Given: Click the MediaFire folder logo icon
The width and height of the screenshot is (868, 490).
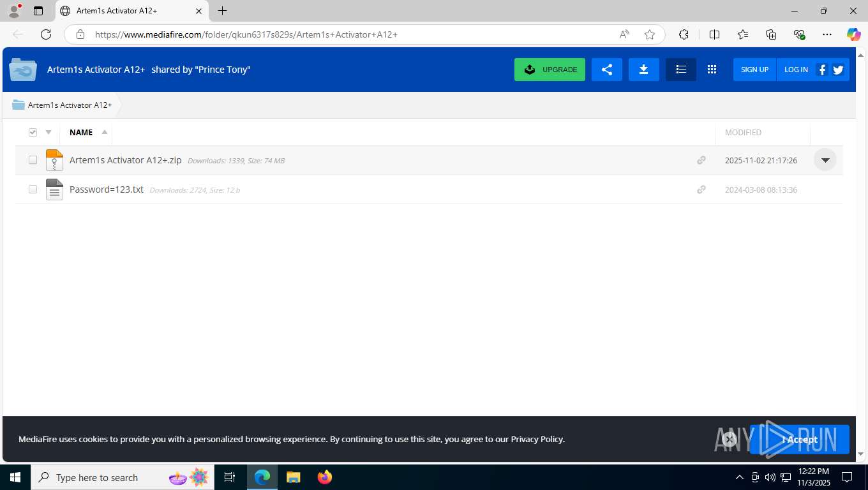Looking at the screenshot, I should (23, 70).
